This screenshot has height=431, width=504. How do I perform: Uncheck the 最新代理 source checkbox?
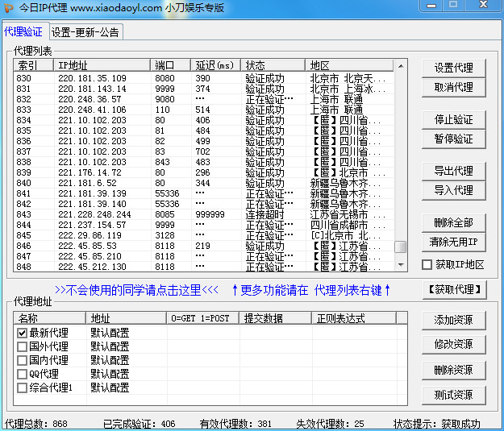coord(22,333)
